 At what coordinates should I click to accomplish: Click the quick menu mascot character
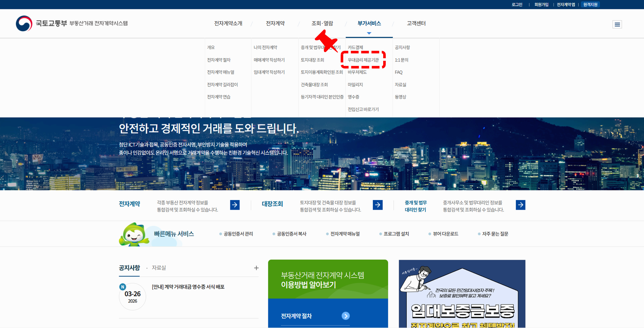[x=134, y=234]
